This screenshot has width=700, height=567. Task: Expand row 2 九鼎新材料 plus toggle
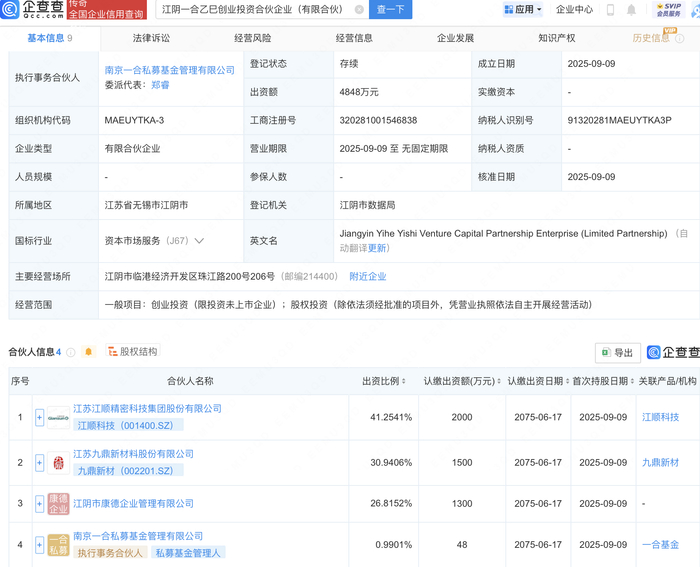pos(40,462)
